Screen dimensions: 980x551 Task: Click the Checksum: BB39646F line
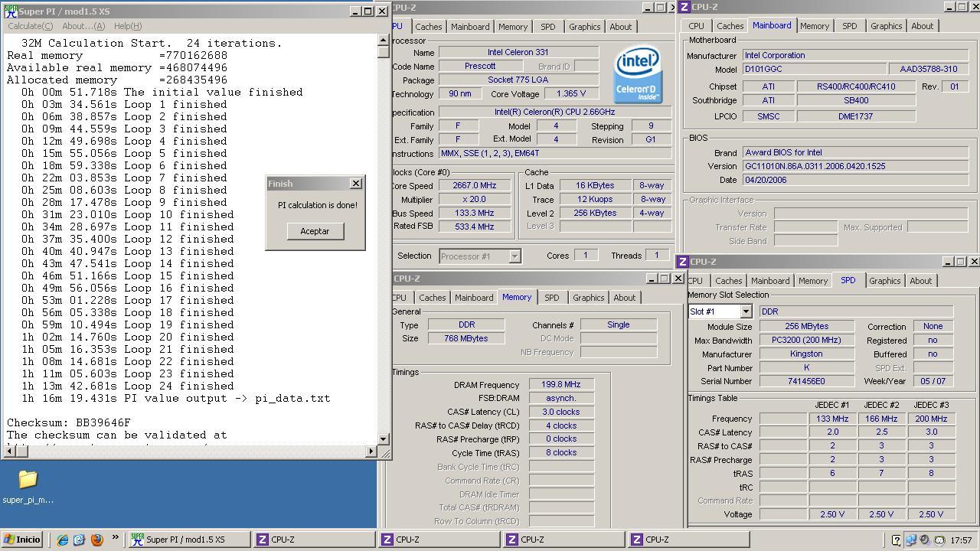pos(69,422)
